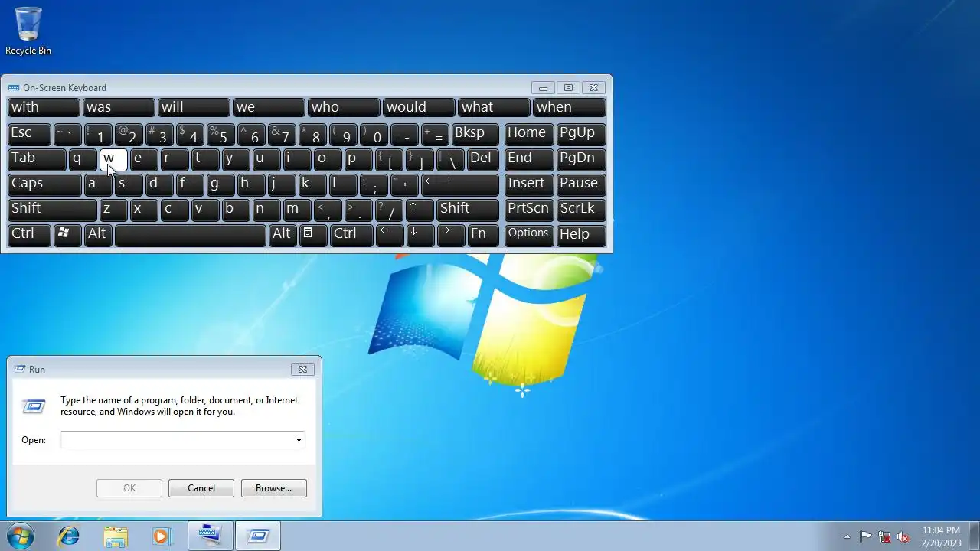Tap the context menu key on keyboard

pos(312,234)
